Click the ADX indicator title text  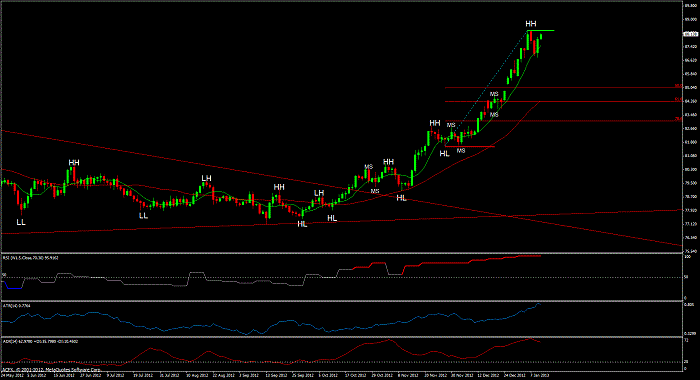pyautogui.click(x=40, y=341)
